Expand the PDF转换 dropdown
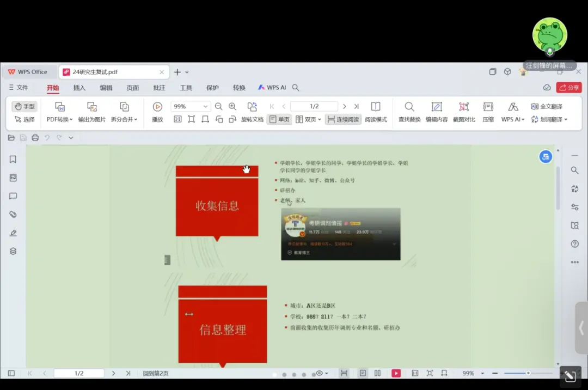The height and width of the screenshot is (390, 588). [x=59, y=119]
